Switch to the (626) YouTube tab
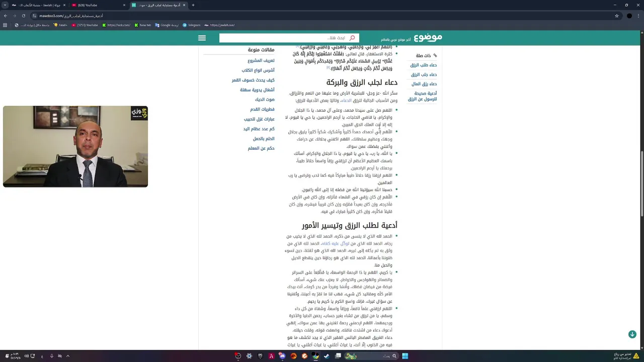Viewport: 644px width, 362px height. coord(98,5)
